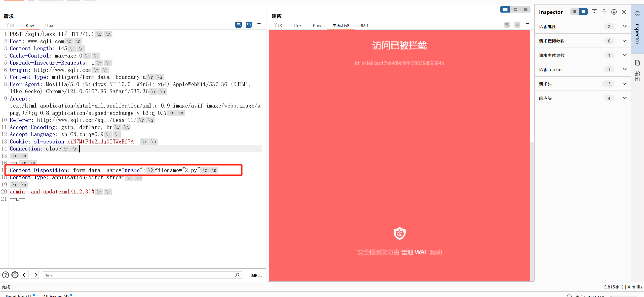644x297 pixels.
Task: Expand the 请求cookies section
Action: [624, 69]
